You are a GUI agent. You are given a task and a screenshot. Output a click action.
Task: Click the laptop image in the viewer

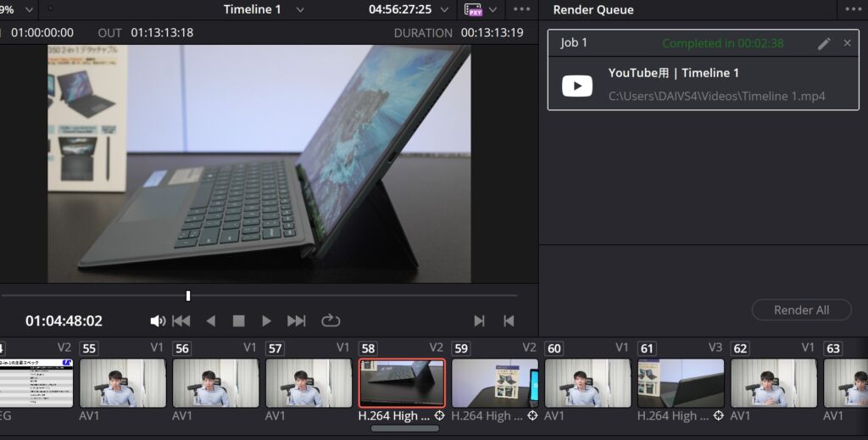[x=259, y=164]
